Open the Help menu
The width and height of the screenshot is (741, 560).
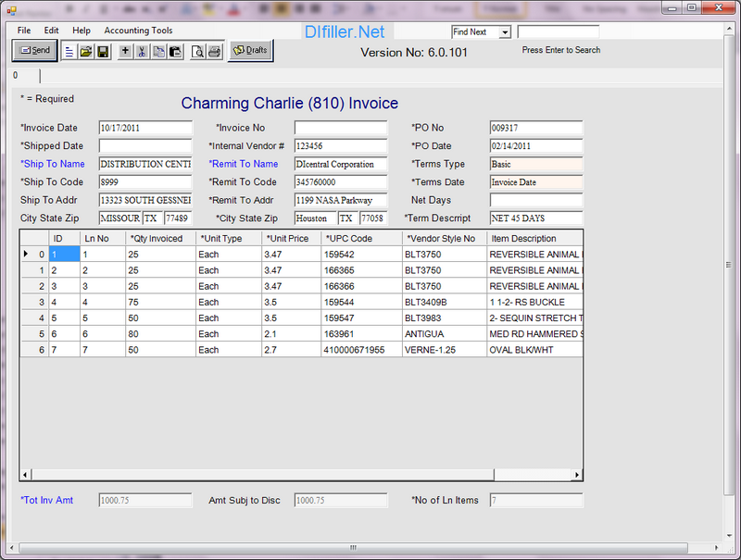[x=82, y=31]
